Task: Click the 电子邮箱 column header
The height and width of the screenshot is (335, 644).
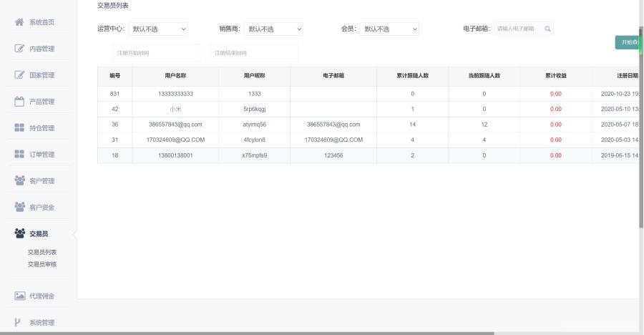Action: point(333,76)
